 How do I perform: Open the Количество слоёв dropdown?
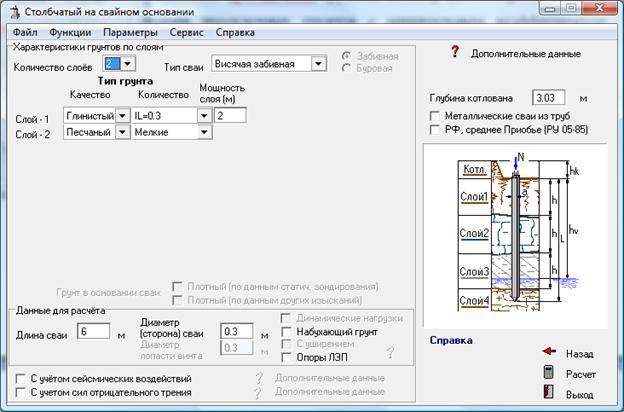[x=125, y=64]
